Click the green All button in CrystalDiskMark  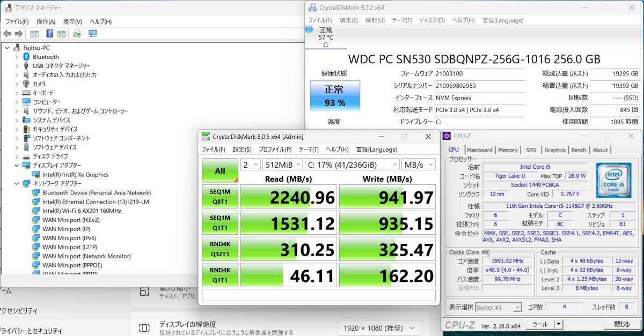220,170
